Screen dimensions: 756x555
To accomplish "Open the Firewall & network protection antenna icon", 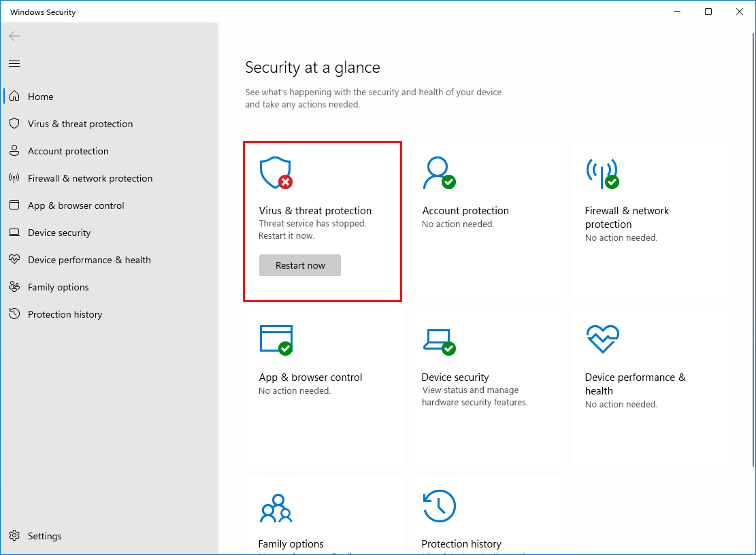I will pos(603,173).
